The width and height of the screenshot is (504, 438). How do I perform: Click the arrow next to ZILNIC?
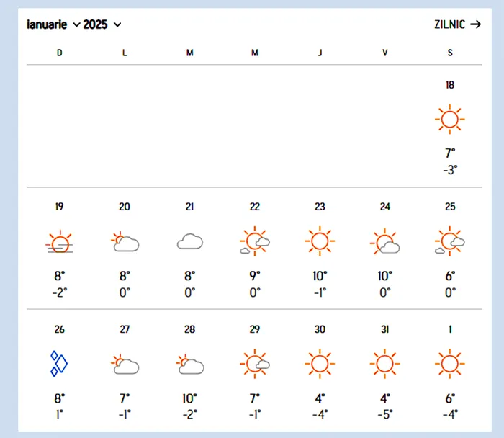(475, 24)
